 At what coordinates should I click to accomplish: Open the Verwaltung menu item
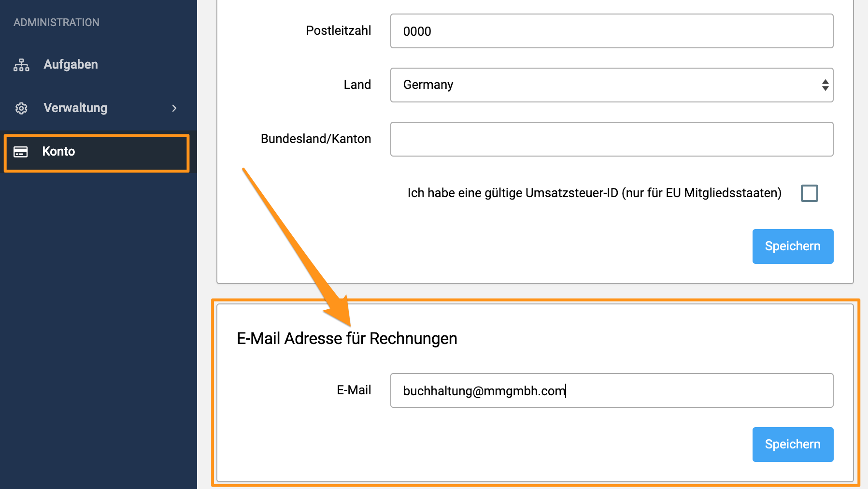click(99, 108)
